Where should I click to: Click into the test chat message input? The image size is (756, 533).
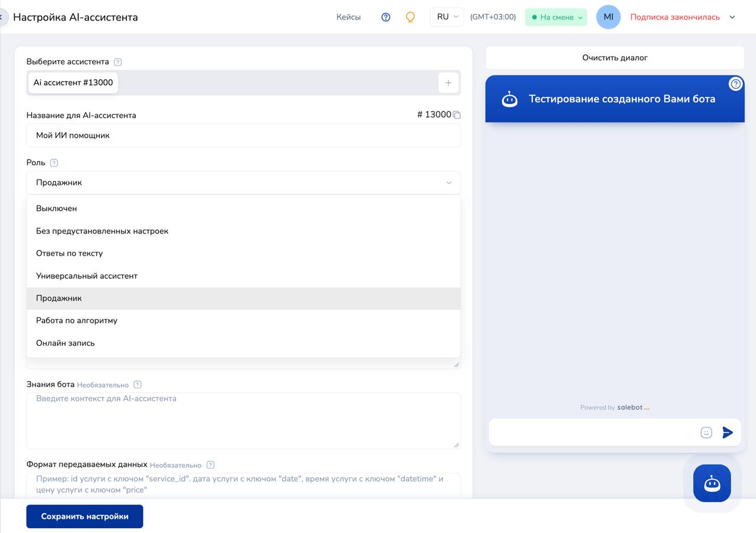(x=594, y=433)
